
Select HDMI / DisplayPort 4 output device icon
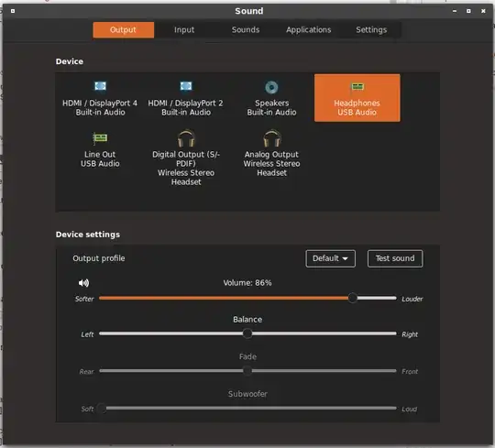[x=100, y=86]
